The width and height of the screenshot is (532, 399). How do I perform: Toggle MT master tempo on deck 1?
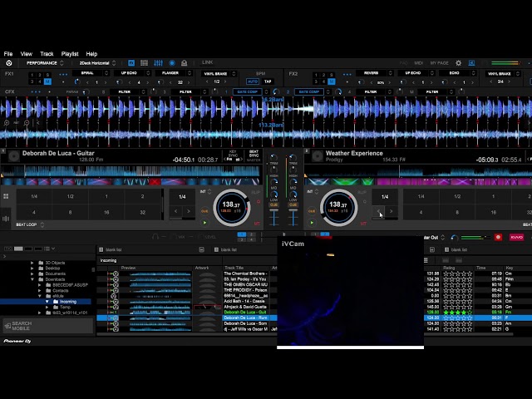point(257,224)
